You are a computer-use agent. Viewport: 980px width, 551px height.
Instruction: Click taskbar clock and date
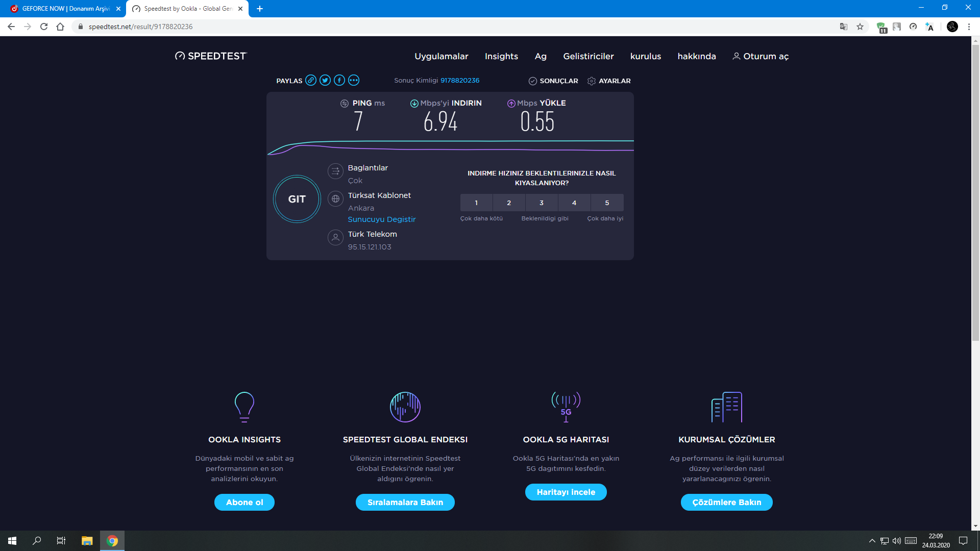point(936,541)
